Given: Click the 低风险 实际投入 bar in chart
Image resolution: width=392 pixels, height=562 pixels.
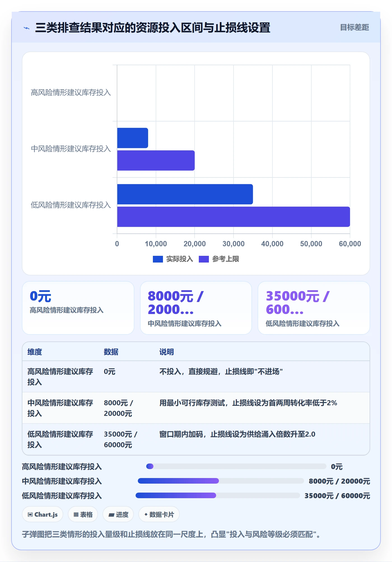Looking at the screenshot, I should pos(185,194).
